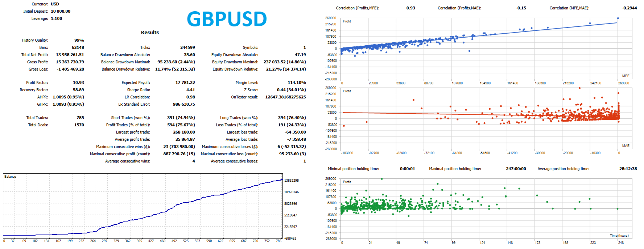This screenshot has width=644, height=249.
Task: Select Average loss trade value -7 358.48
Action: [296, 139]
